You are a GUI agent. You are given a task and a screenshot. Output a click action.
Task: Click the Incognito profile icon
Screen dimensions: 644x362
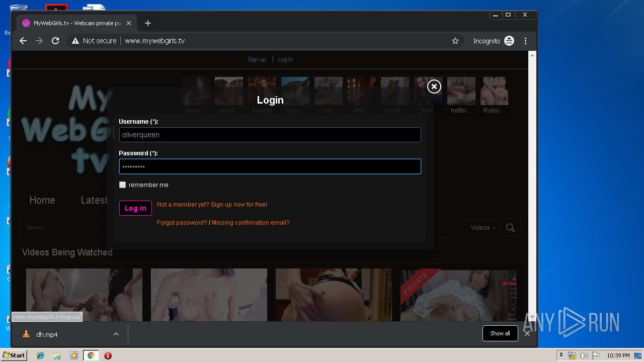pyautogui.click(x=509, y=41)
